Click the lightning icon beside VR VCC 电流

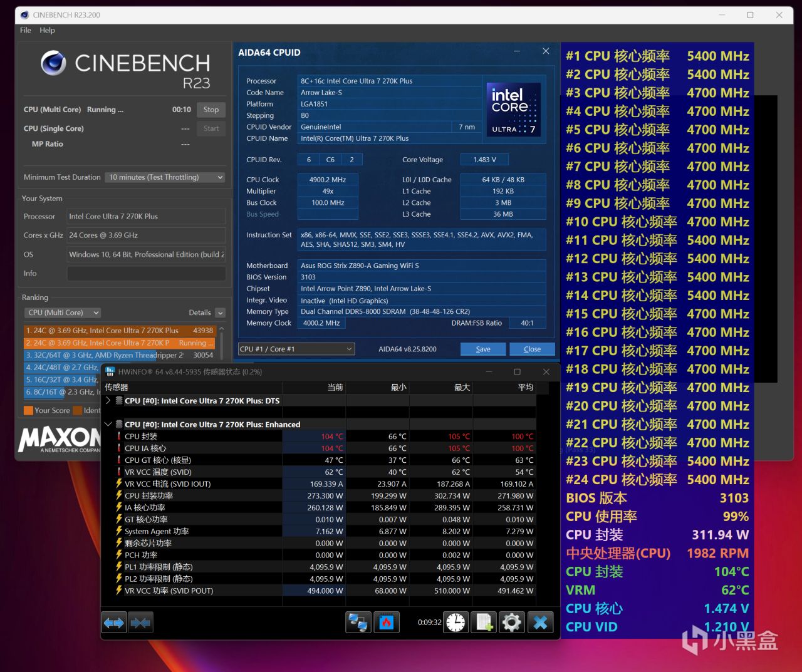tap(119, 483)
